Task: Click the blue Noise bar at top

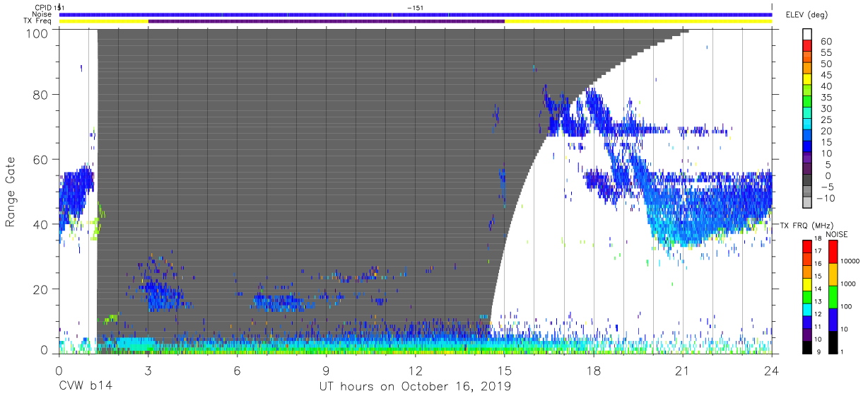Action: tap(416, 14)
